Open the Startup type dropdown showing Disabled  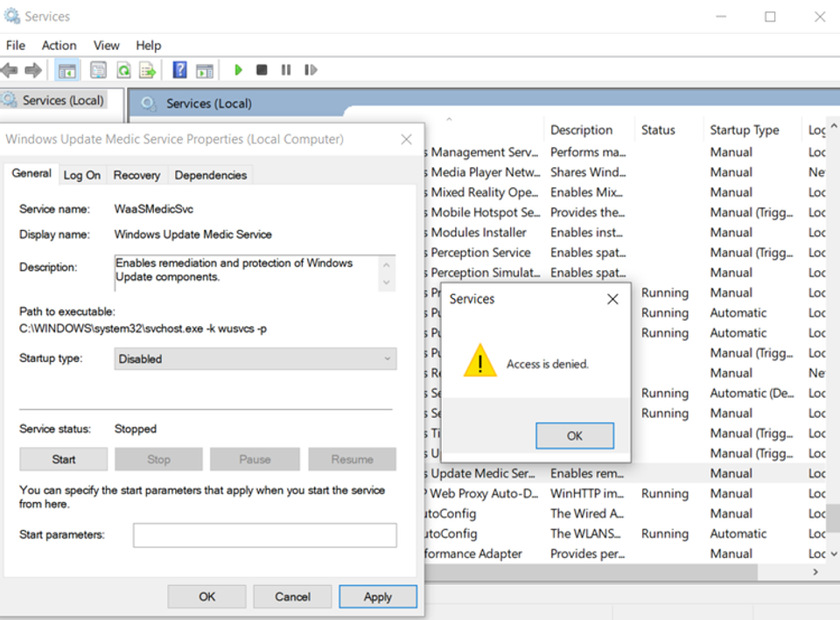point(255,359)
